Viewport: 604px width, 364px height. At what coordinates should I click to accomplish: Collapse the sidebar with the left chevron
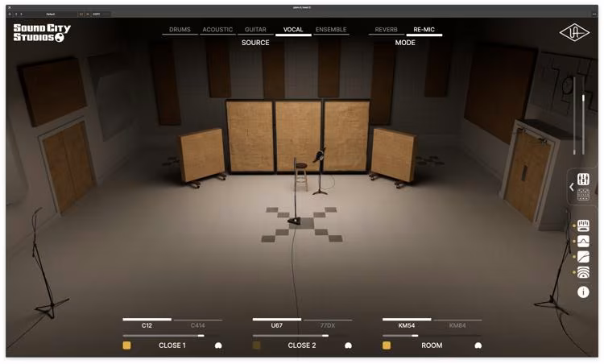point(572,187)
